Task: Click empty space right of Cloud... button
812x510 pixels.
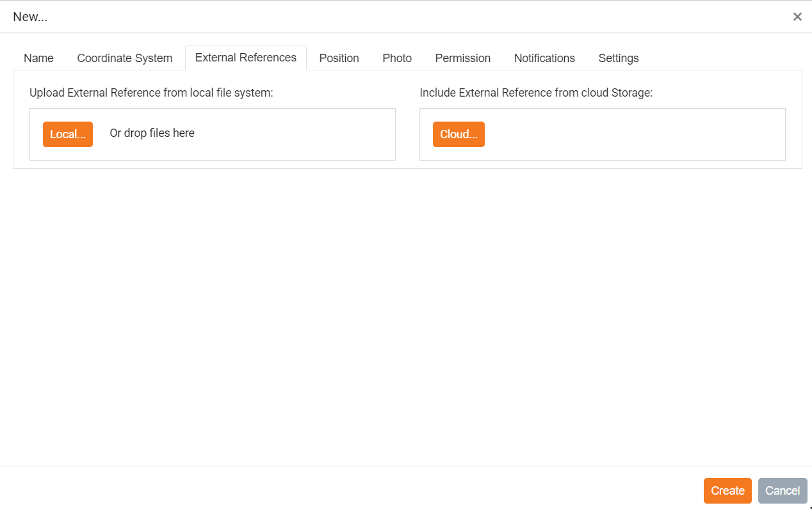Action: coord(634,134)
